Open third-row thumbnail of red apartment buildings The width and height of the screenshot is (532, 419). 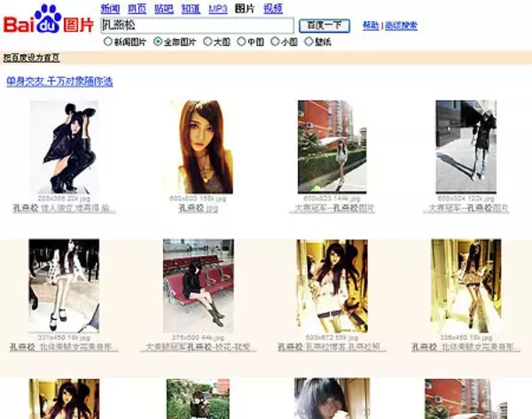tap(466, 399)
